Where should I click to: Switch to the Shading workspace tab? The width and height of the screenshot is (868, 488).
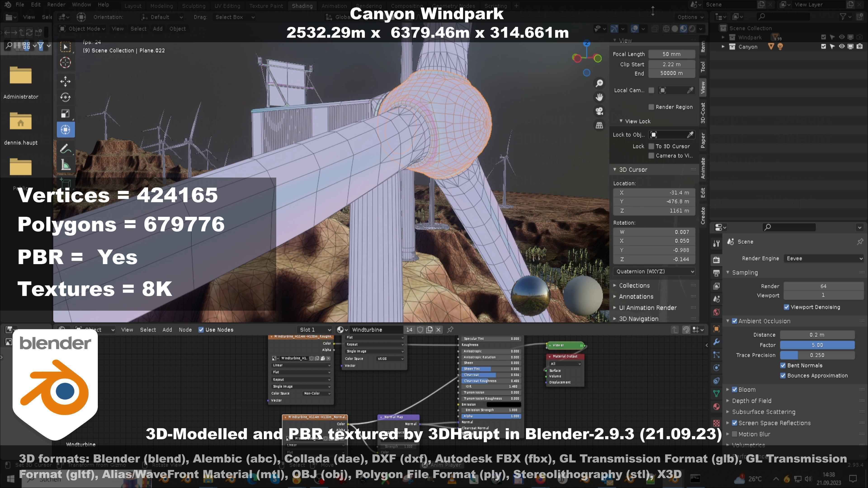click(x=302, y=6)
